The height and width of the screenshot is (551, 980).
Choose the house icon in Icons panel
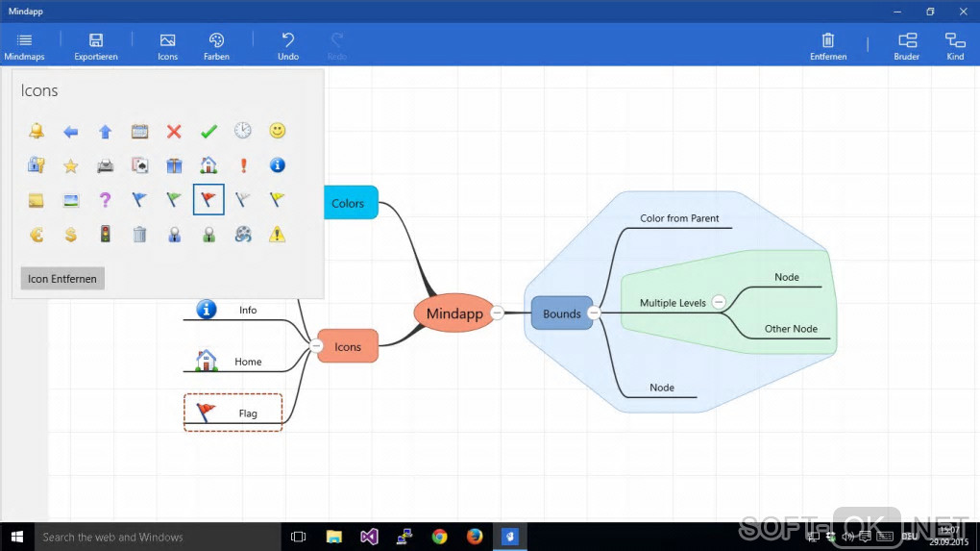click(x=208, y=165)
